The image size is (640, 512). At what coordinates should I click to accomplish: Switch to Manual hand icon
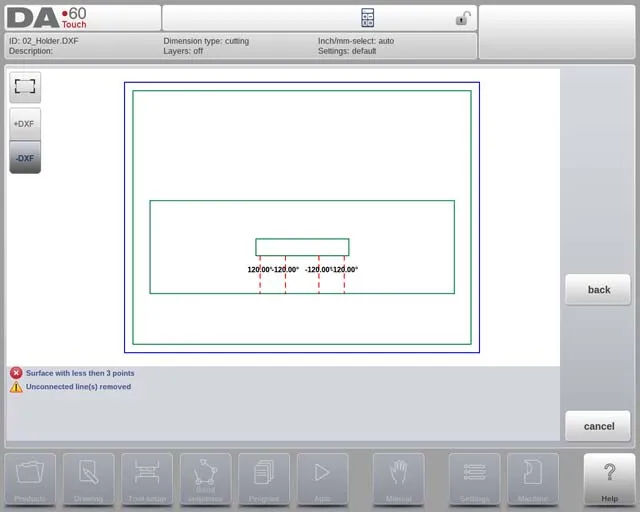coord(399,479)
